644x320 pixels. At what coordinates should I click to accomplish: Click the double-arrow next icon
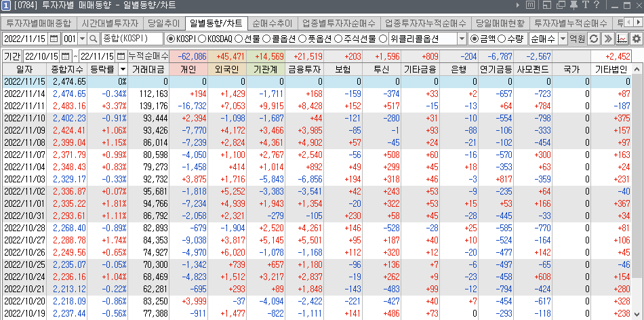[608, 39]
